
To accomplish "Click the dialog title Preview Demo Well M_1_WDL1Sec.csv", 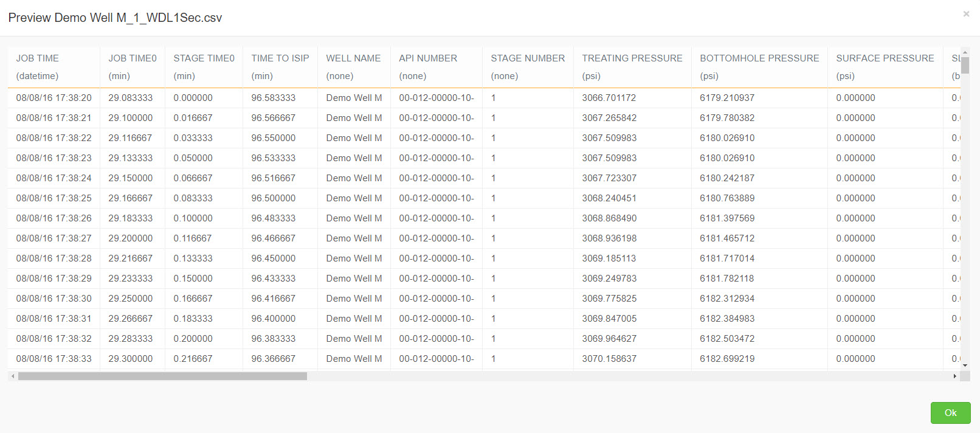I will [116, 18].
